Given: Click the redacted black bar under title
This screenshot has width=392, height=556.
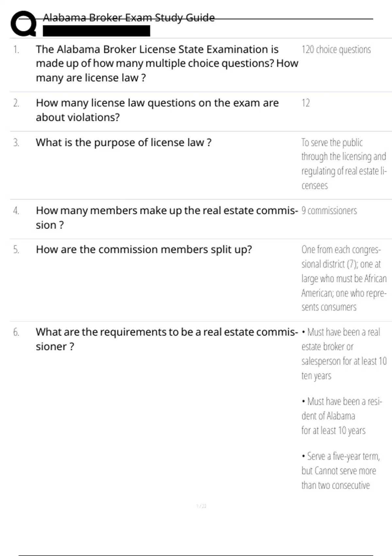Looking at the screenshot, I should coord(96,31).
